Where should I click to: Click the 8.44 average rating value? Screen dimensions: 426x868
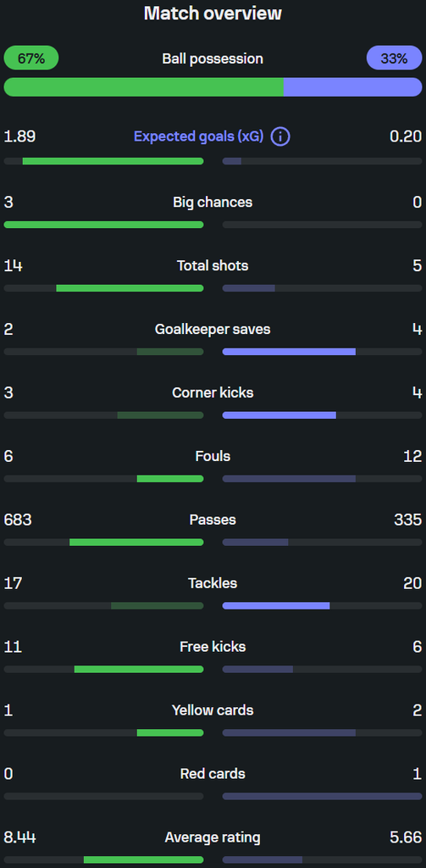[20, 837]
